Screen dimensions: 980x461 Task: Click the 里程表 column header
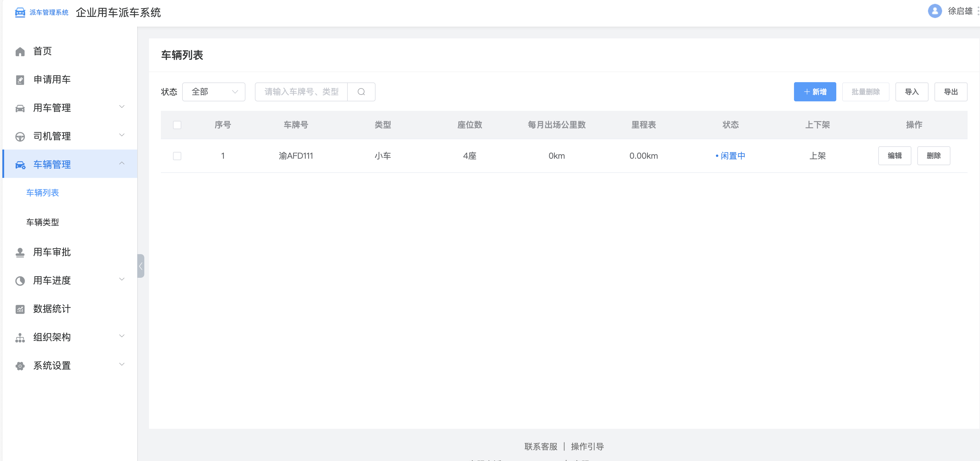643,125
